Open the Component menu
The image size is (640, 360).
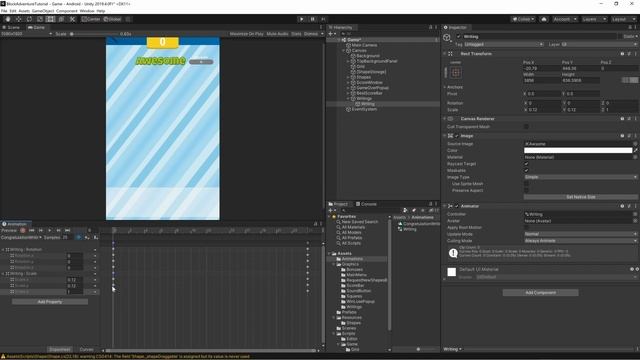point(67,11)
